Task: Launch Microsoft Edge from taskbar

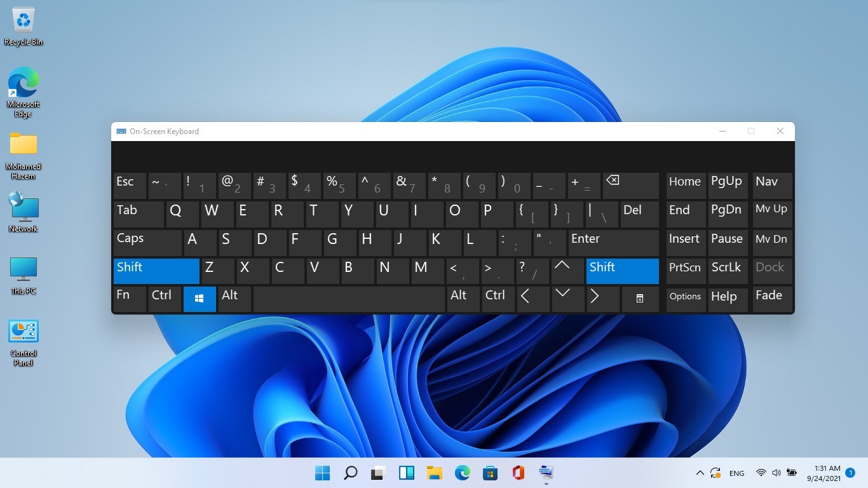Action: [462, 473]
